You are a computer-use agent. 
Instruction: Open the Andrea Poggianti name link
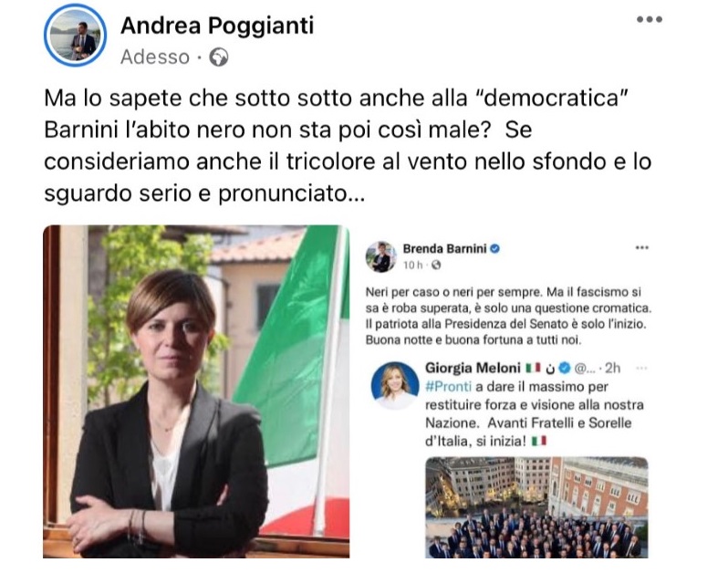217,26
